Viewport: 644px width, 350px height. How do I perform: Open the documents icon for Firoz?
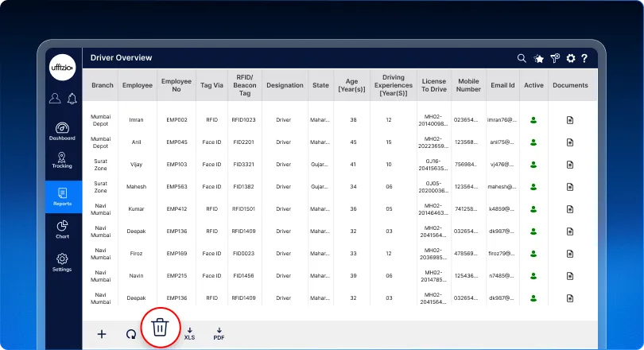[569, 254]
